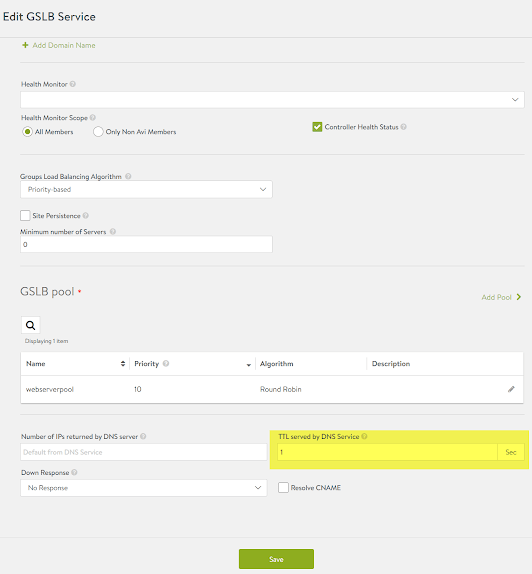The image size is (532, 574).
Task: Tick the Resolve CNAME checkbox
Action: coord(283,487)
